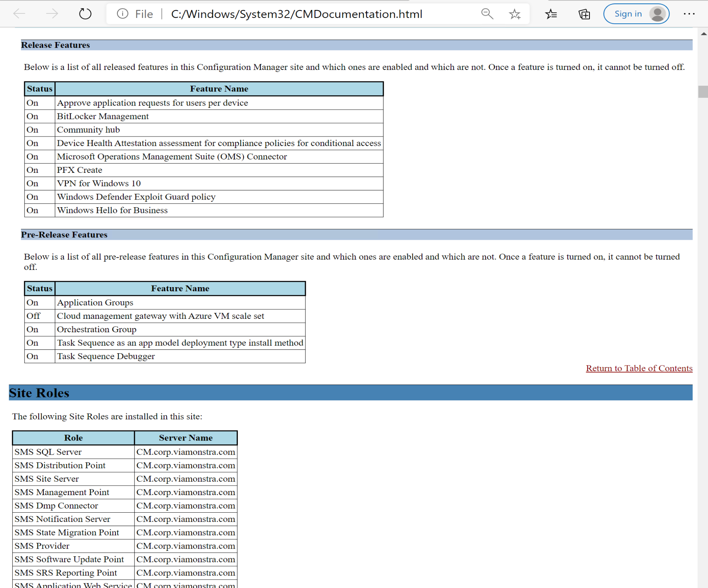The height and width of the screenshot is (588, 708).
Task: Select the Off status for Cloud management gateway
Action: 33,316
